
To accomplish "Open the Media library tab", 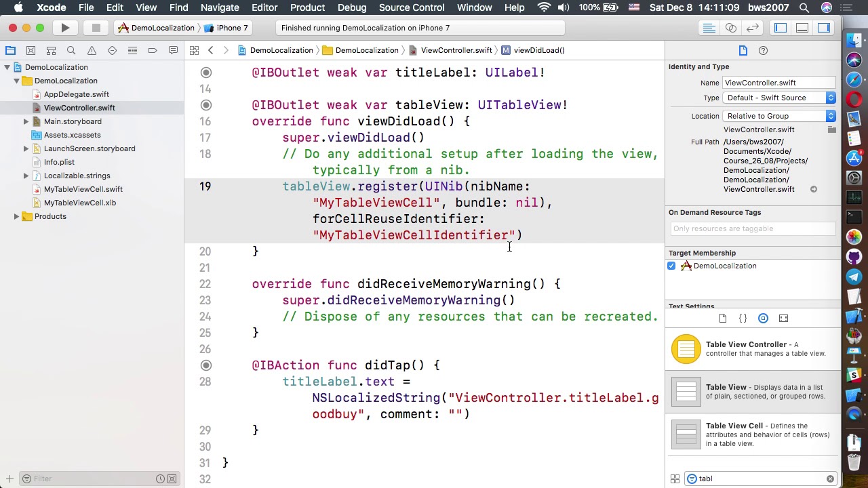I will coord(783,318).
